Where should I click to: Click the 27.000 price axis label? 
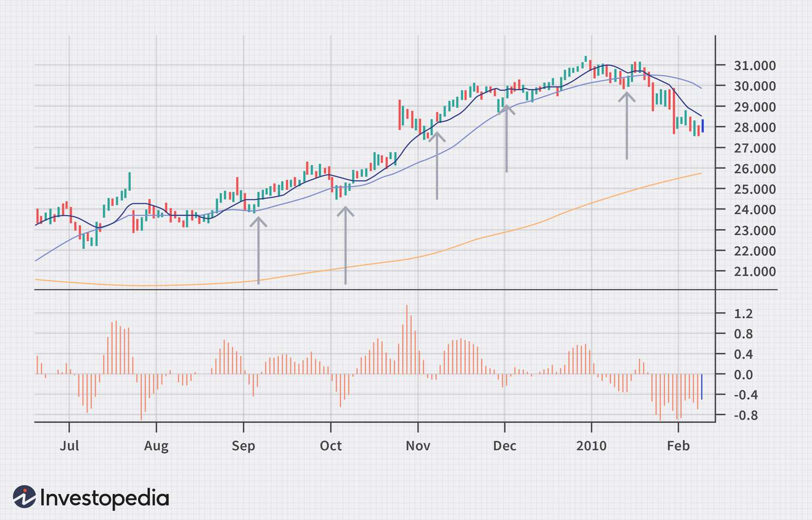pyautogui.click(x=755, y=148)
